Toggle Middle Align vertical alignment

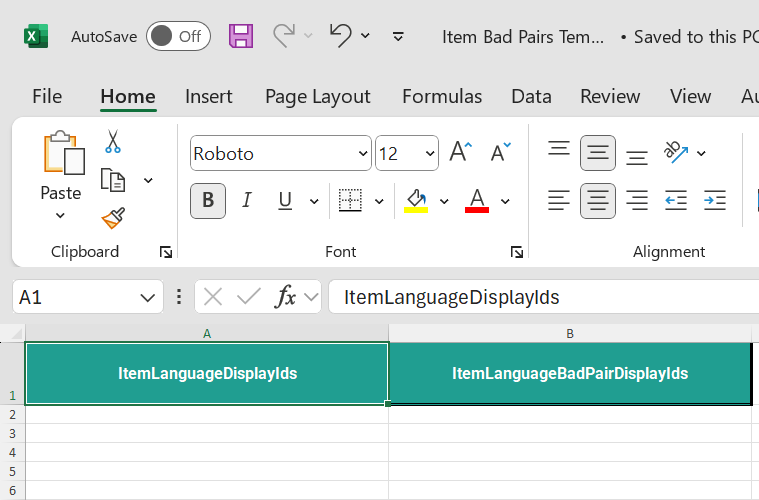[x=598, y=153]
